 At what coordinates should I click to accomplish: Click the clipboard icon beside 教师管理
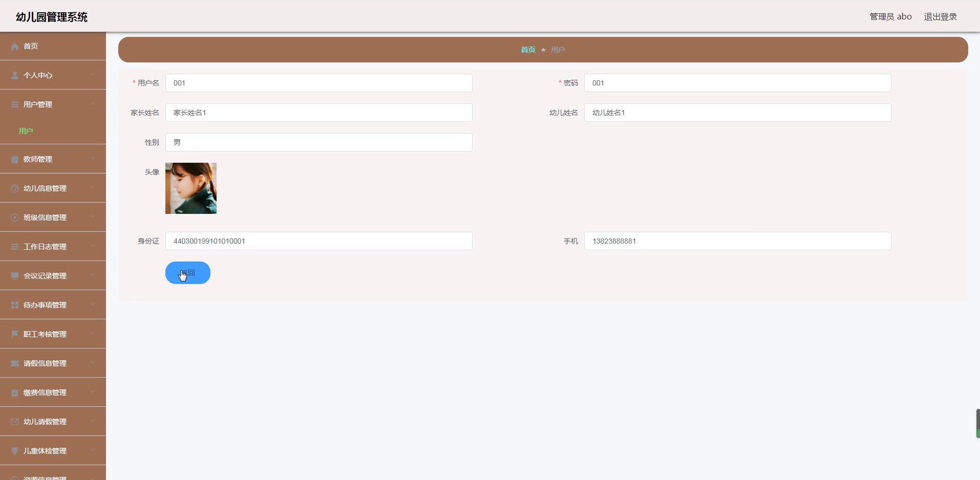pos(15,160)
